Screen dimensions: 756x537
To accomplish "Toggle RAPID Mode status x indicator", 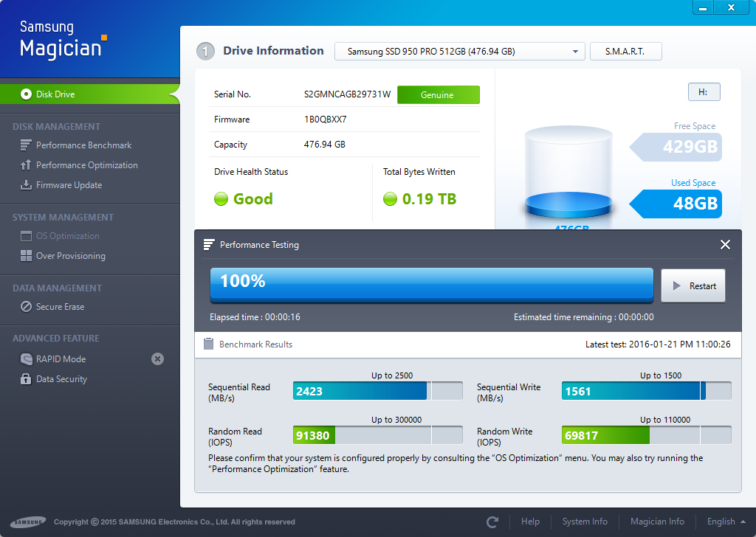I will tap(157, 359).
